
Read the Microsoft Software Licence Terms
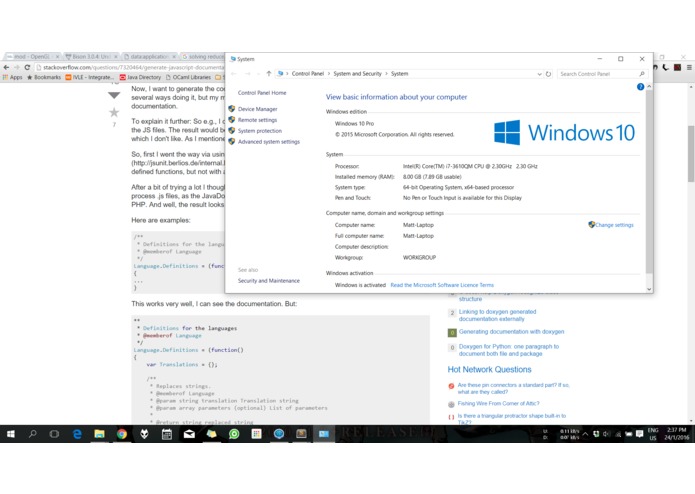442,285
